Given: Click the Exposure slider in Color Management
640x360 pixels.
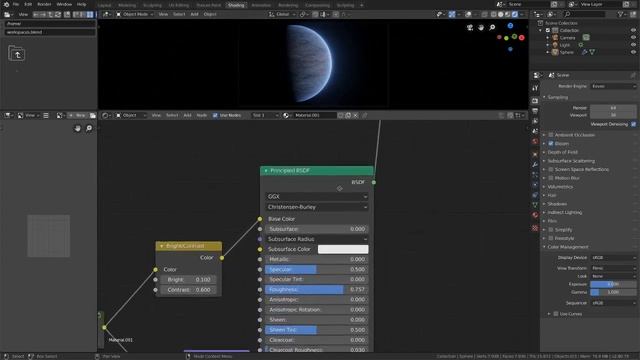Looking at the screenshot, I should 613,284.
